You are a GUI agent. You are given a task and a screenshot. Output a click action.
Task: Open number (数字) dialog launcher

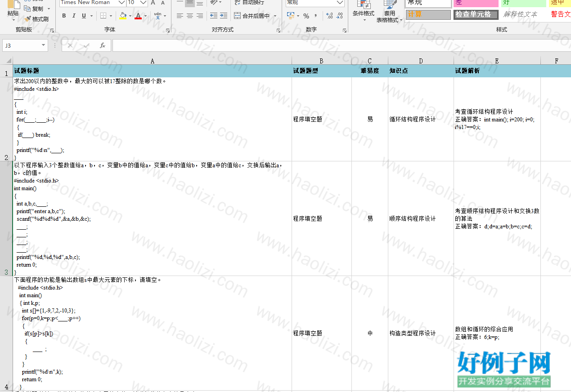click(x=345, y=30)
